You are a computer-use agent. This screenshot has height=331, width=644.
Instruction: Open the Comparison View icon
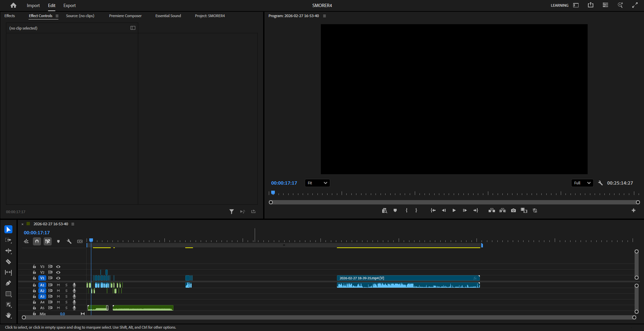point(524,210)
